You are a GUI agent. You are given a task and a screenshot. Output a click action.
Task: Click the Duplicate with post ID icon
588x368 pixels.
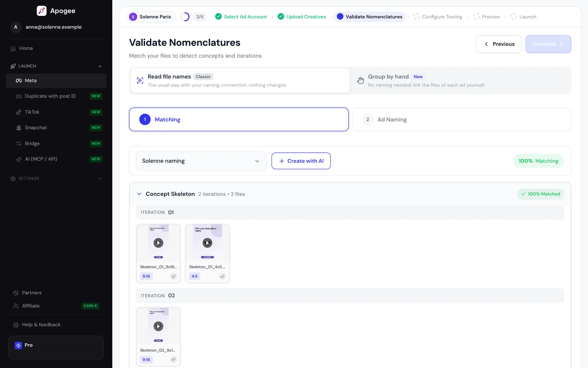pyautogui.click(x=19, y=96)
